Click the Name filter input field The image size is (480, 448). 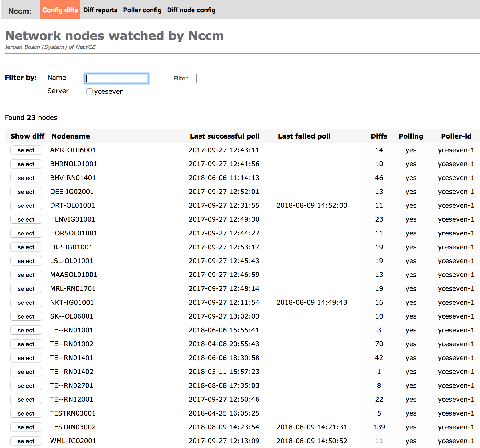117,79
